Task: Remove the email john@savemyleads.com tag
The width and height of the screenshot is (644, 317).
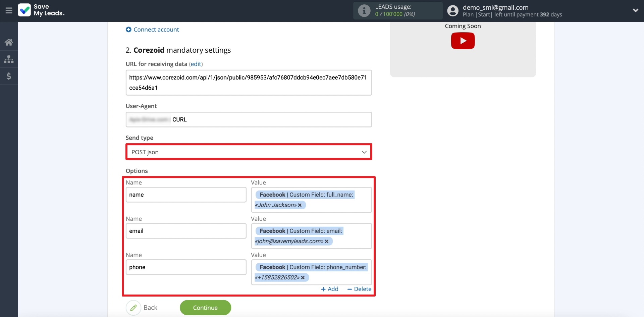Action: (327, 241)
